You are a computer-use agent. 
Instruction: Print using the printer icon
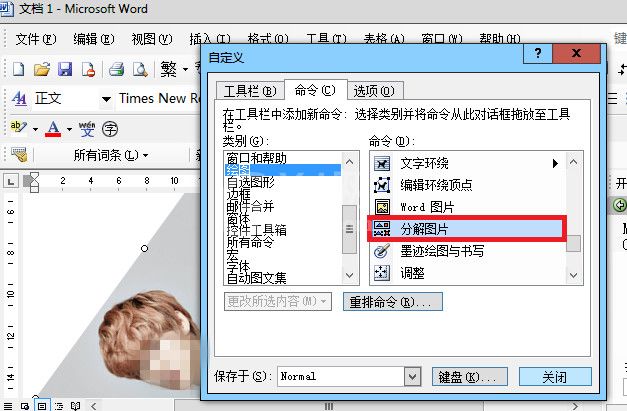click(116, 69)
